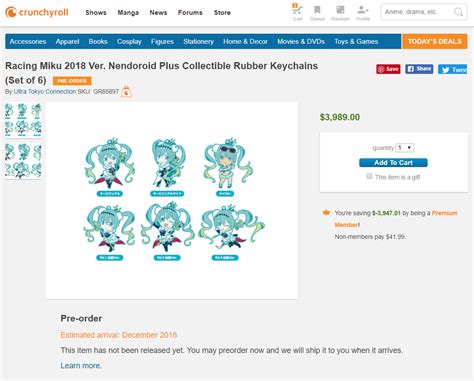
Task: Click the Random icon in header
Action: (340, 13)
